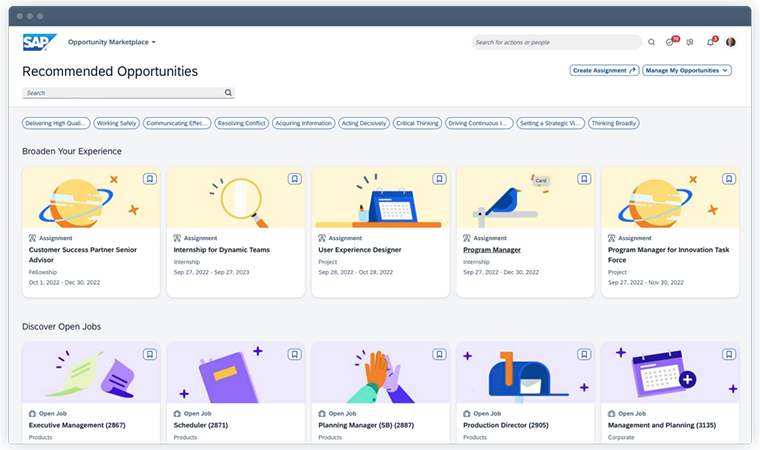Open the notifications bell

tap(710, 42)
